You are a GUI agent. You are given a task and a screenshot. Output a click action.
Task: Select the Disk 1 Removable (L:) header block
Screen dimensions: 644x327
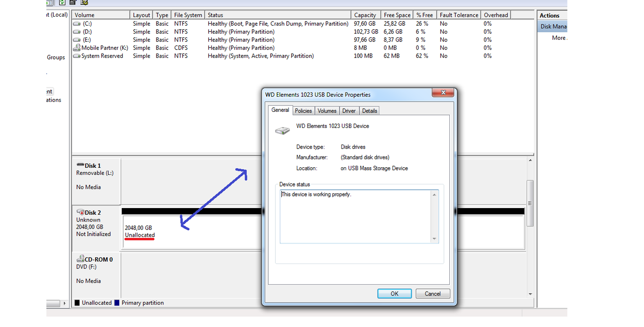[x=96, y=182]
